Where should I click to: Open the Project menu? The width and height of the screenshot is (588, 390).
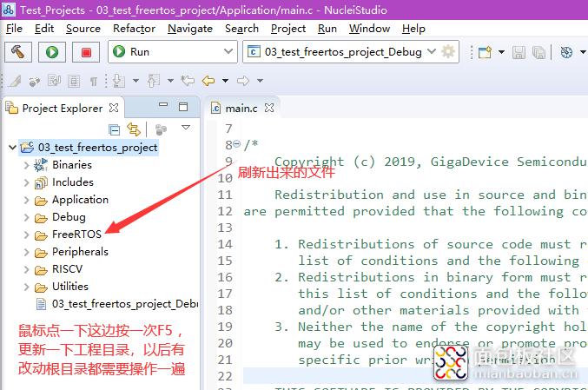click(288, 29)
